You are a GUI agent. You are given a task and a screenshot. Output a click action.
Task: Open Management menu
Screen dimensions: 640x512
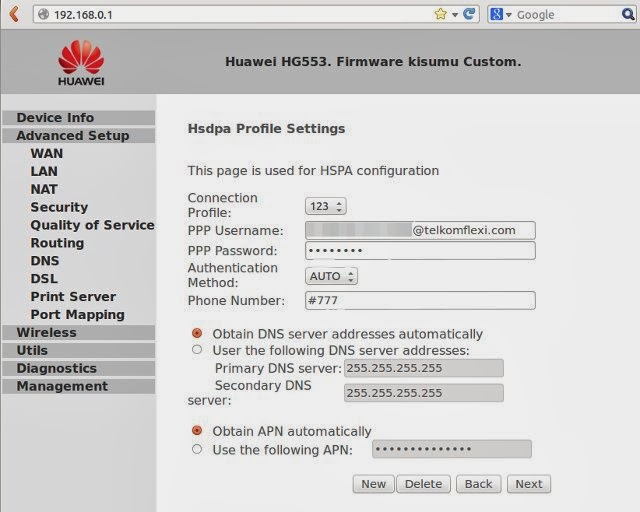pyautogui.click(x=78, y=386)
